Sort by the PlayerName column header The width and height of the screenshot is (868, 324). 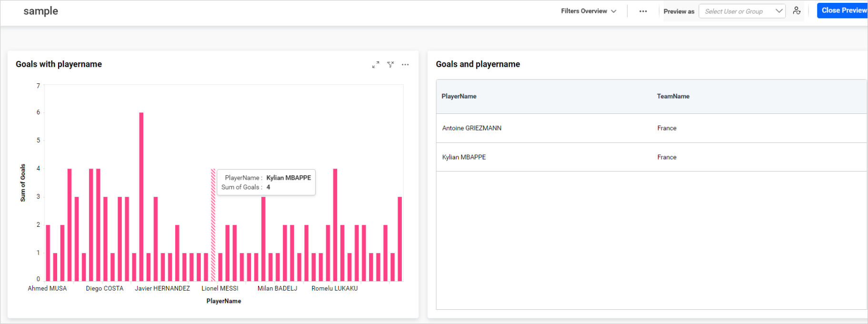click(x=459, y=96)
